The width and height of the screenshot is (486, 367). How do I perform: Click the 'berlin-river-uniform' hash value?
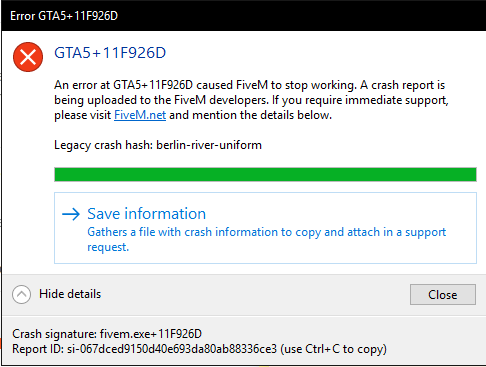(x=209, y=145)
